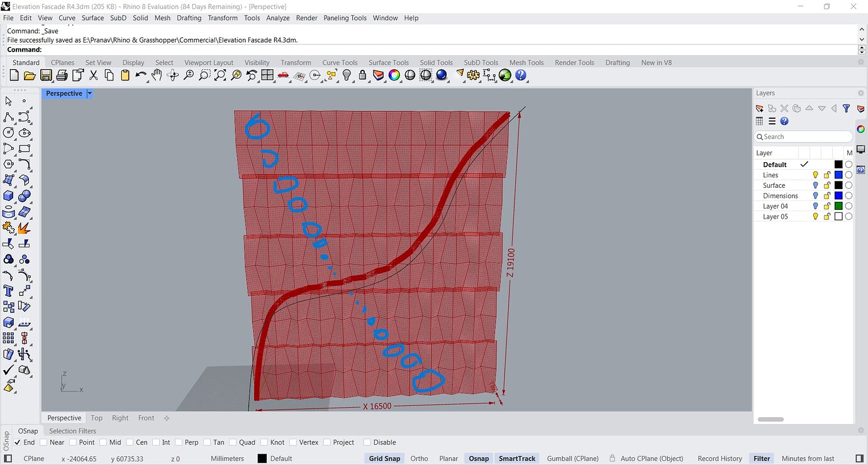This screenshot has width=868, height=465.
Task: Open the layer filter funnel icon
Action: (847, 108)
